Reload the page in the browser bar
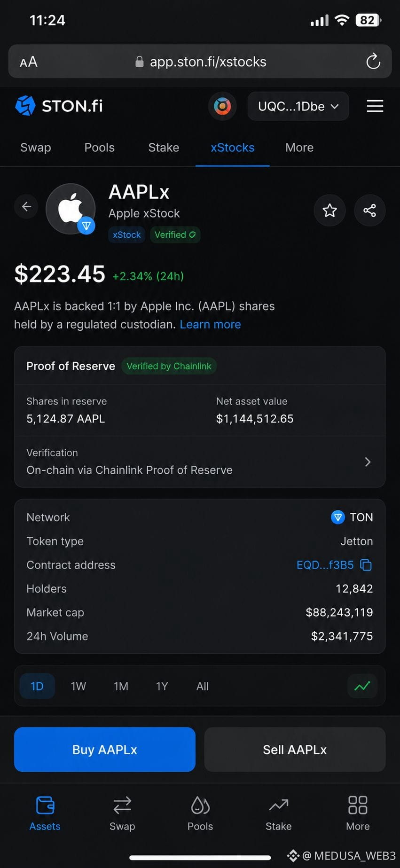The image size is (400, 868). coord(373,61)
